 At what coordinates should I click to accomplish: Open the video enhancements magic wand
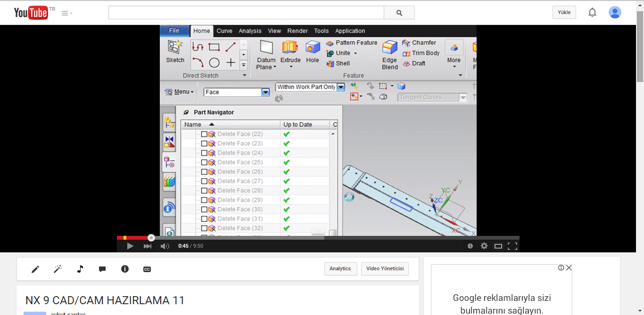pos(58,269)
